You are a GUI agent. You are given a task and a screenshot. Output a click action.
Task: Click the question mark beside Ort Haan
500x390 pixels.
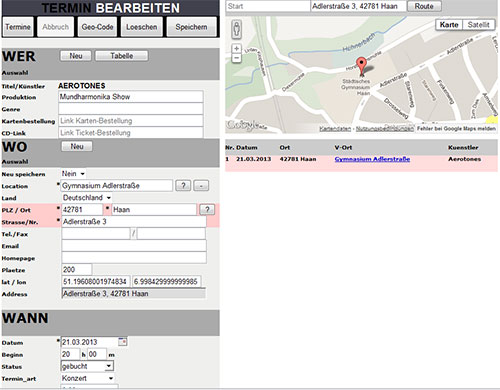click(x=207, y=209)
